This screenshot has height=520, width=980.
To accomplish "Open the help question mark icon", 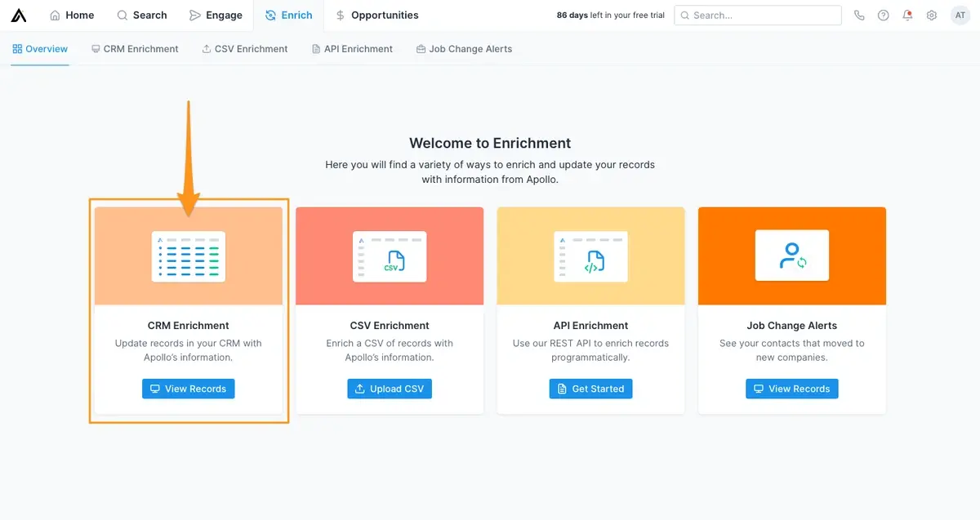I will (884, 16).
